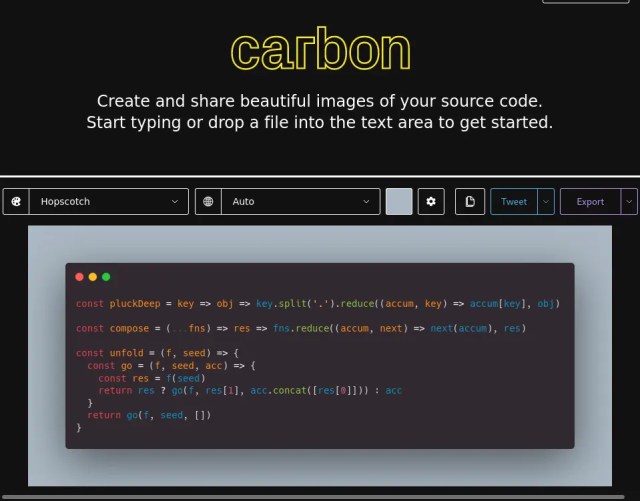Click the red window control dot
This screenshot has height=501, width=640.
click(x=80, y=277)
